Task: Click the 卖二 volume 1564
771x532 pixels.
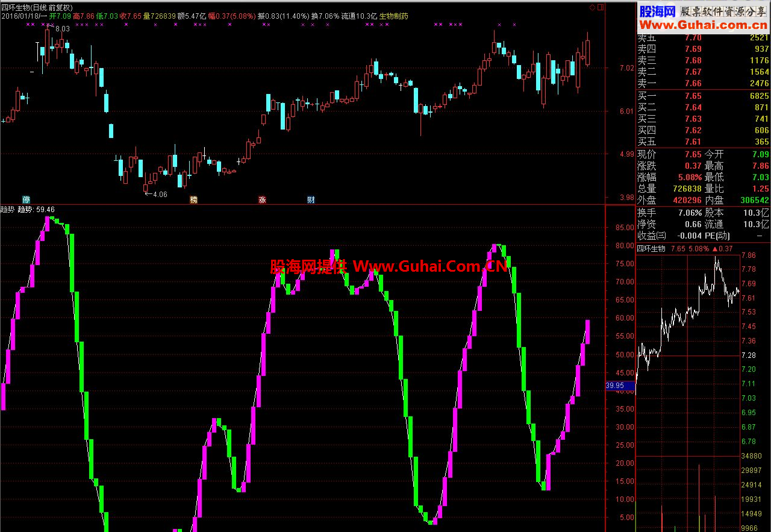Action: point(759,72)
